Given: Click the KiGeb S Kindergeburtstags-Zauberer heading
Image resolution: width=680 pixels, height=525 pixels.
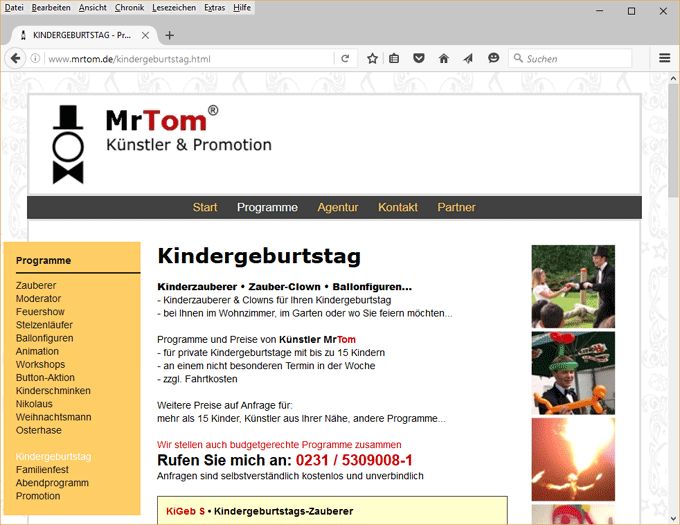Looking at the screenshot, I should [x=259, y=511].
